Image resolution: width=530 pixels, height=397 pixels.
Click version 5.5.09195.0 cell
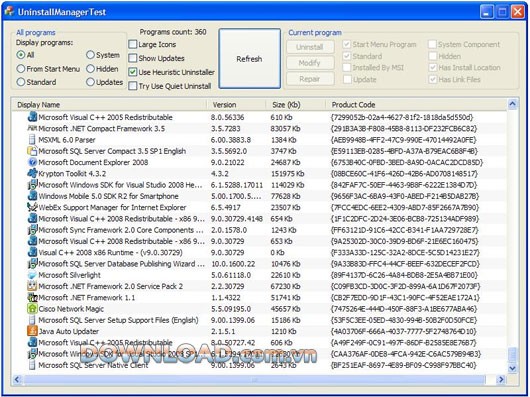(231, 309)
